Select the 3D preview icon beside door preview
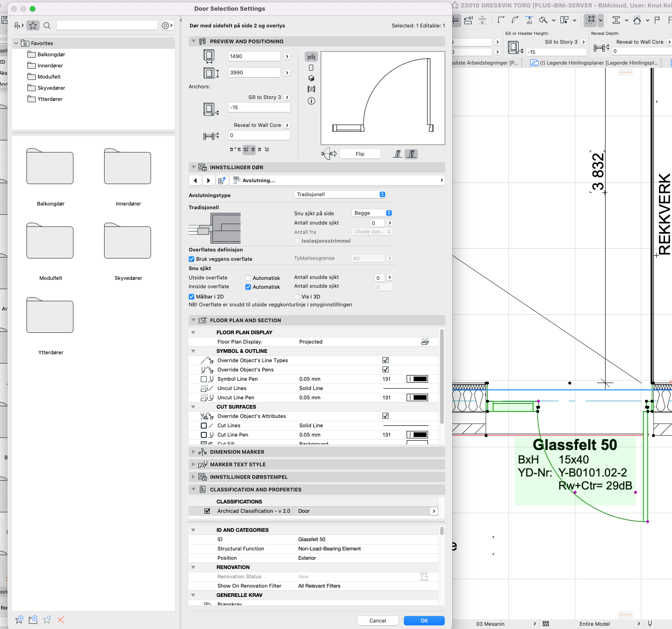672x629 pixels. point(311,78)
